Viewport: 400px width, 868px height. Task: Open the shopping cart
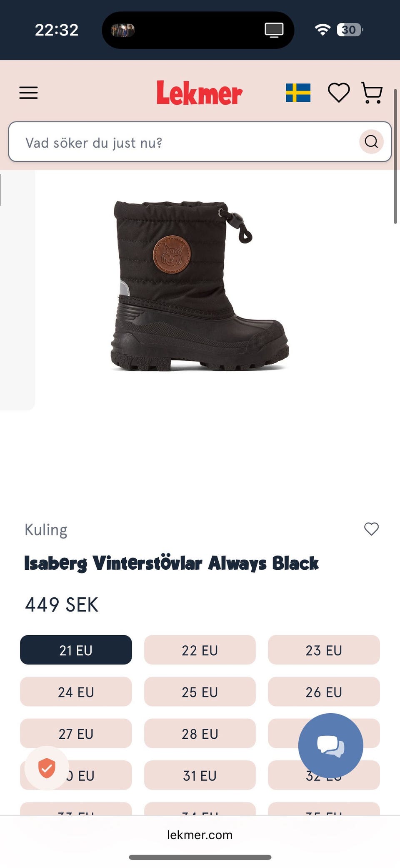[x=372, y=93]
